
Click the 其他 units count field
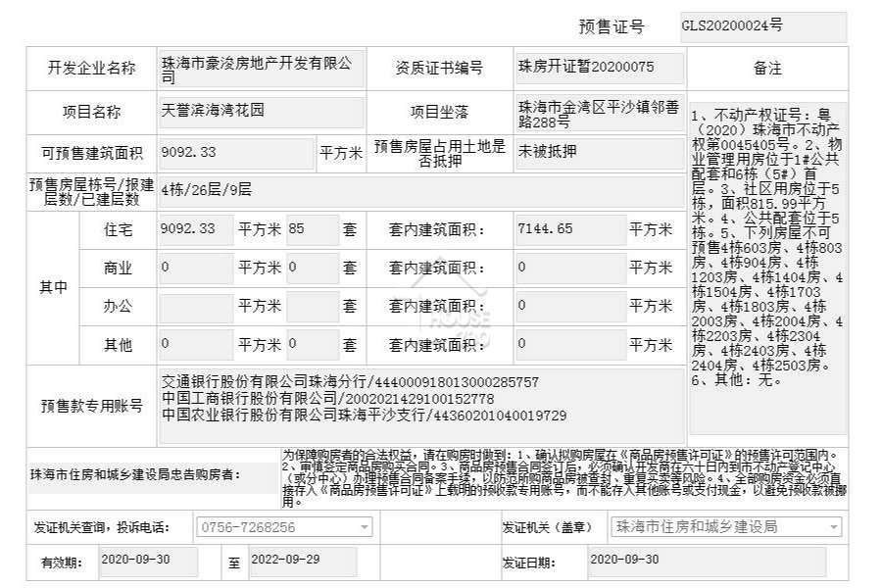pos(313,345)
